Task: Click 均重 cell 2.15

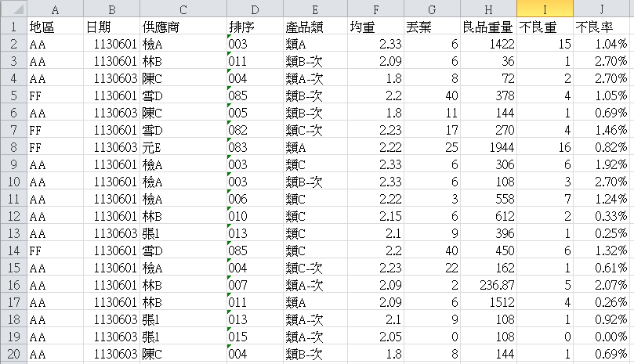Action: click(375, 216)
